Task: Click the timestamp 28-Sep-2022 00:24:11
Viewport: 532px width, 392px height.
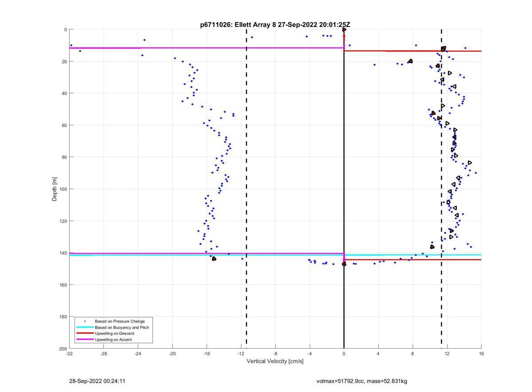Action: 97,381
